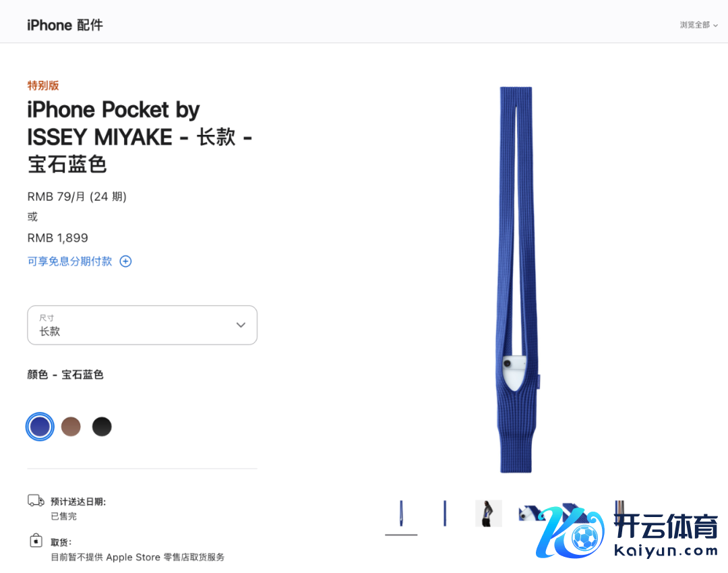Image resolution: width=728 pixels, height=573 pixels.
Task: Click the main blue iPhone Pocket image
Action: tap(516, 280)
